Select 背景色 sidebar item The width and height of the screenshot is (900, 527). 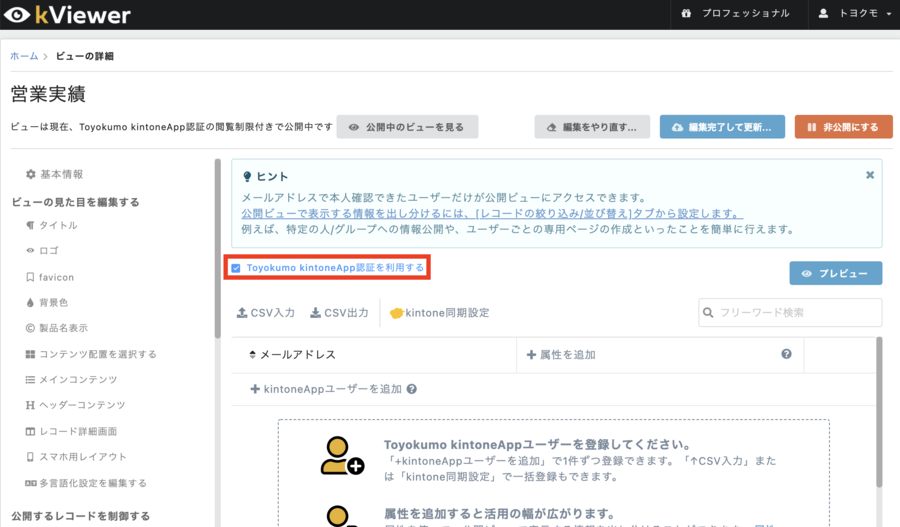tap(46, 303)
